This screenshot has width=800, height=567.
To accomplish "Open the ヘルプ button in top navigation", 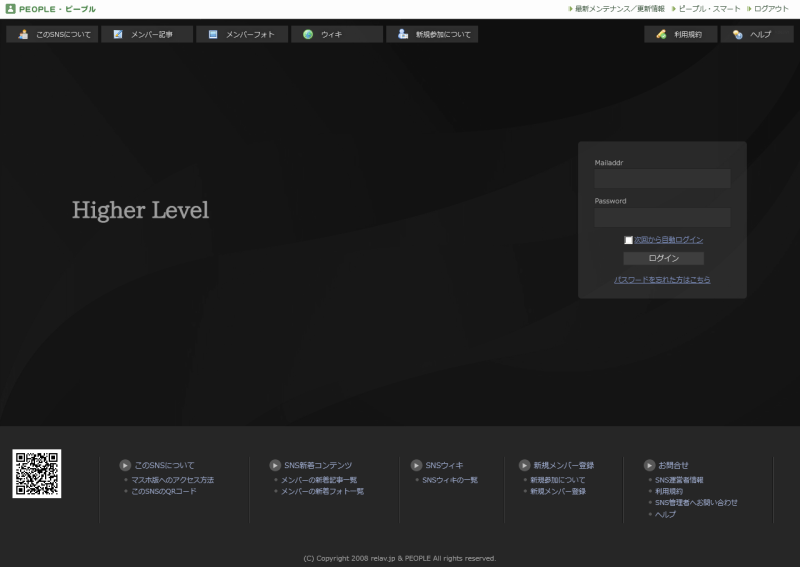I will coord(756,34).
